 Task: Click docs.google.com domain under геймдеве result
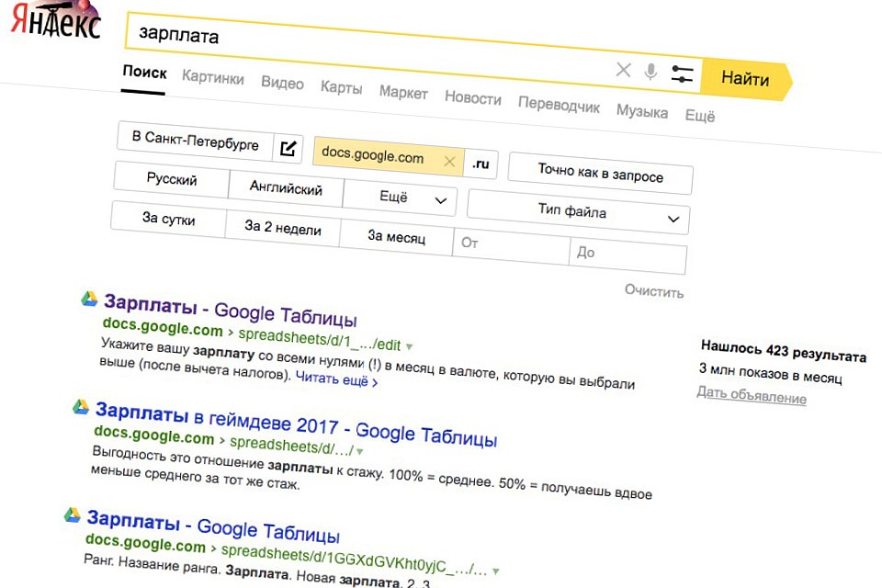[154, 435]
